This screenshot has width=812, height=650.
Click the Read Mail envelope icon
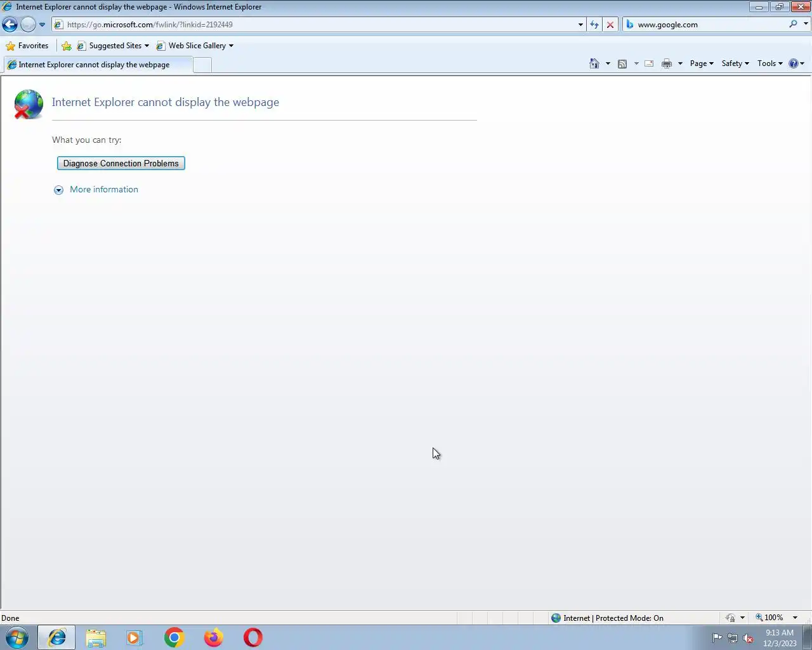click(x=649, y=63)
